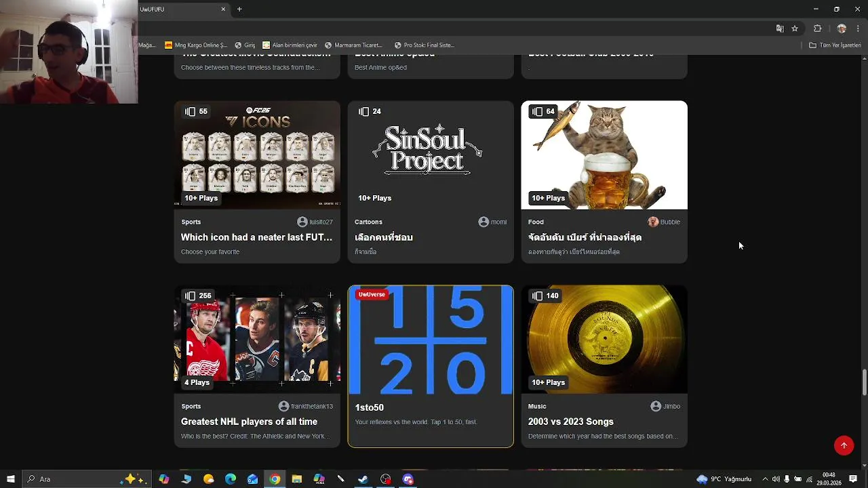Click the Sports category on the FC25 card
The width and height of the screenshot is (868, 488).
191,222
